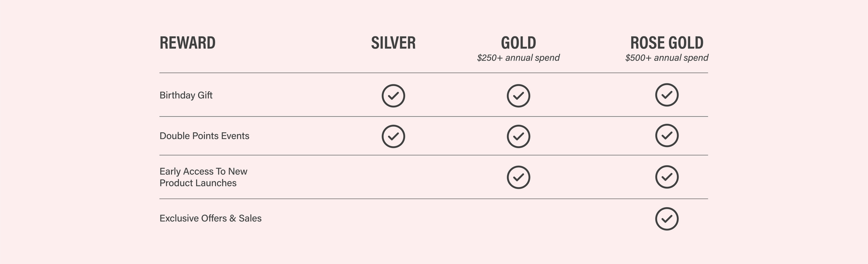This screenshot has height=264, width=868.
Task: Click Gold checkmark for Birthday Gift
Action: (518, 96)
